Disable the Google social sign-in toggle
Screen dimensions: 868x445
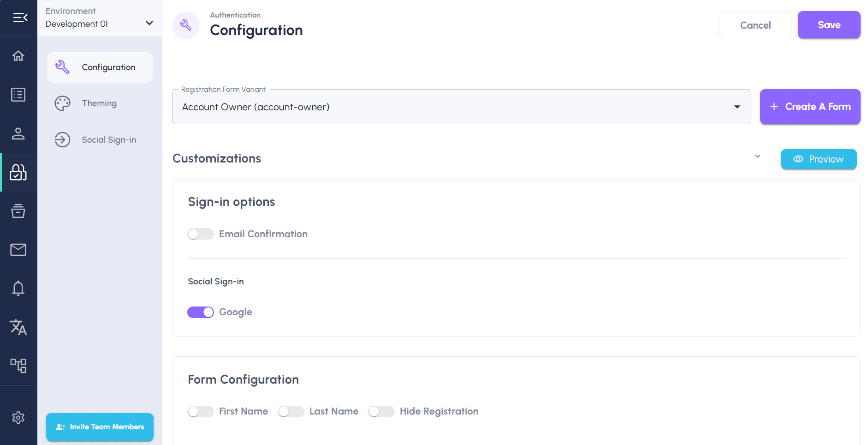200,312
